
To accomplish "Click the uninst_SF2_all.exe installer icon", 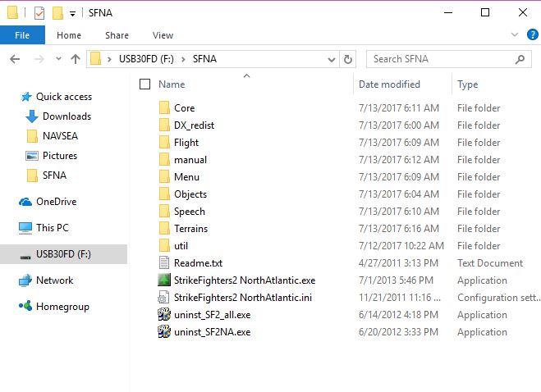I will click(164, 314).
